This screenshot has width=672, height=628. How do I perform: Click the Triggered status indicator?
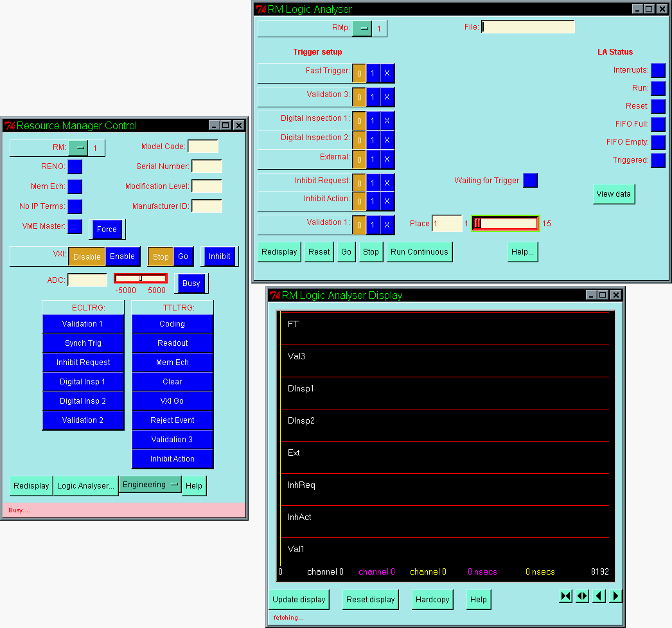tap(658, 160)
